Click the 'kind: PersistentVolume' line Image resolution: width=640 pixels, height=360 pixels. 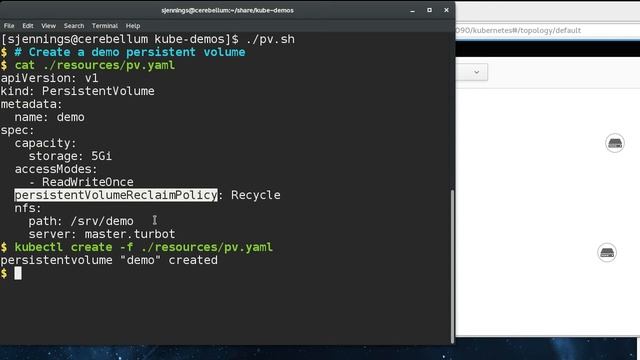click(x=78, y=91)
